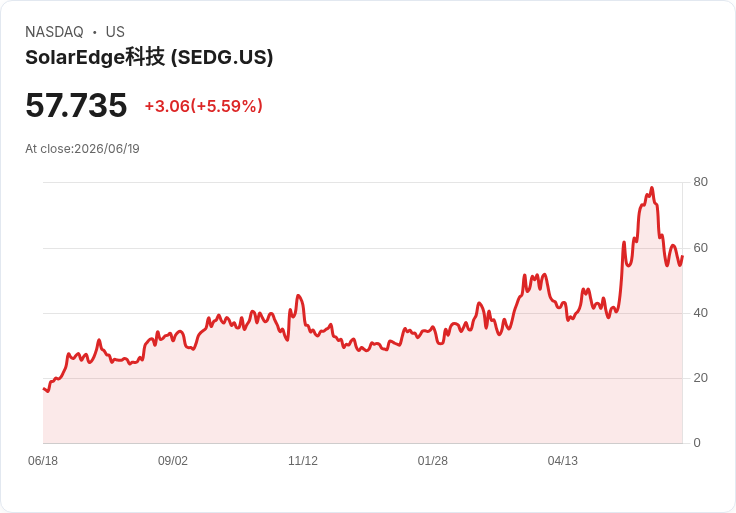This screenshot has width=736, height=513.
Task: Click the 09/02 date axis label
Action: click(173, 460)
